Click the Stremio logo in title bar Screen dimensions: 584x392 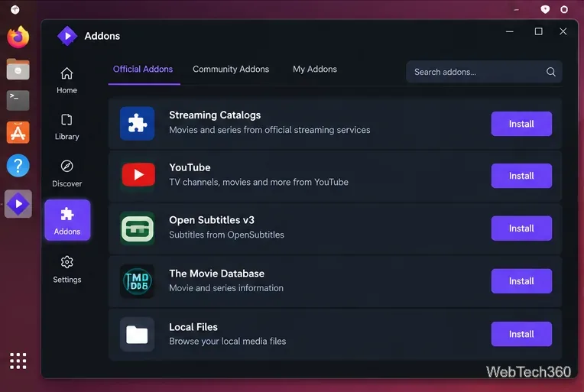tap(67, 36)
